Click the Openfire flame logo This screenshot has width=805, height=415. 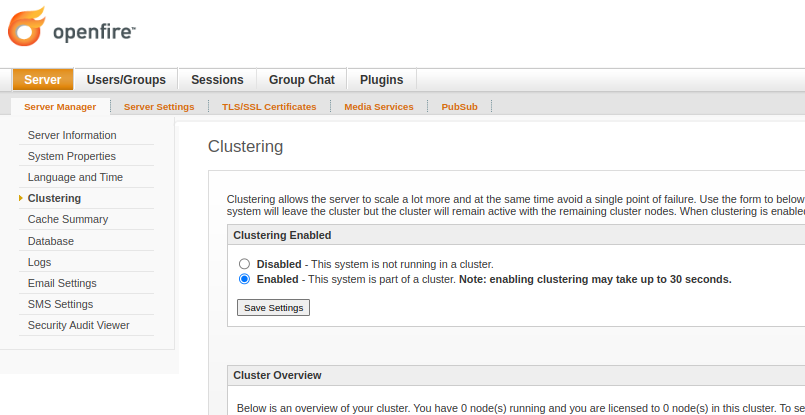(26, 27)
